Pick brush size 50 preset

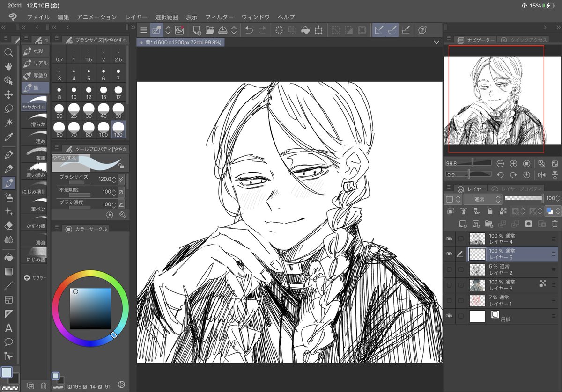(118, 111)
